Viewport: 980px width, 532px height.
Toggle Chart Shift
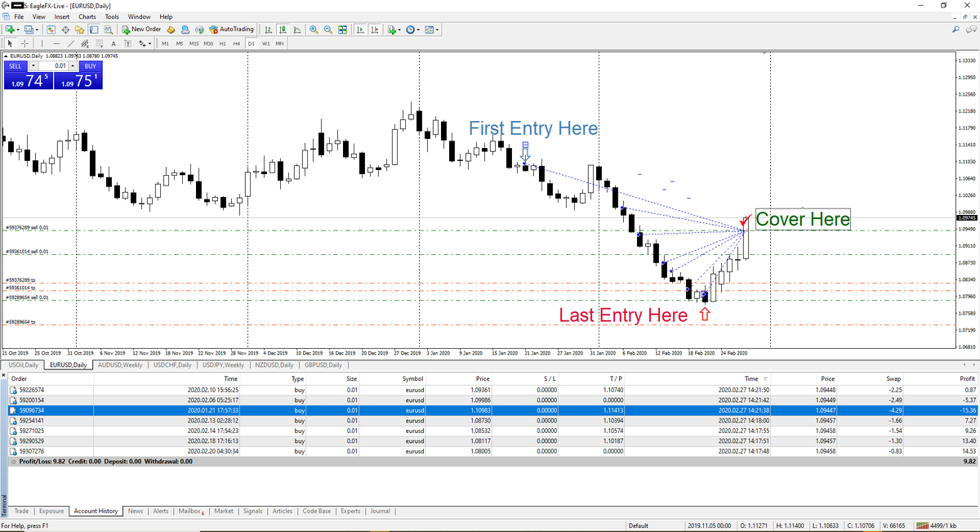tap(375, 29)
